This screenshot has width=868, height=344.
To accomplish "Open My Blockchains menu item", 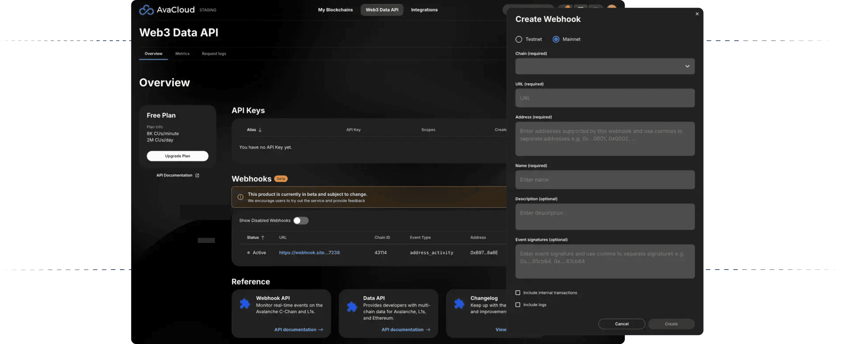I will click(335, 10).
